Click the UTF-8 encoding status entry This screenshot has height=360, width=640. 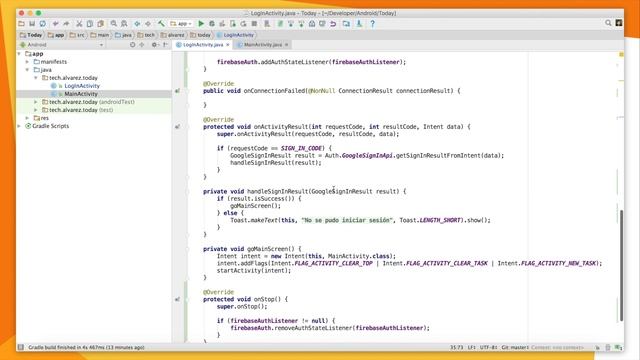(x=488, y=348)
